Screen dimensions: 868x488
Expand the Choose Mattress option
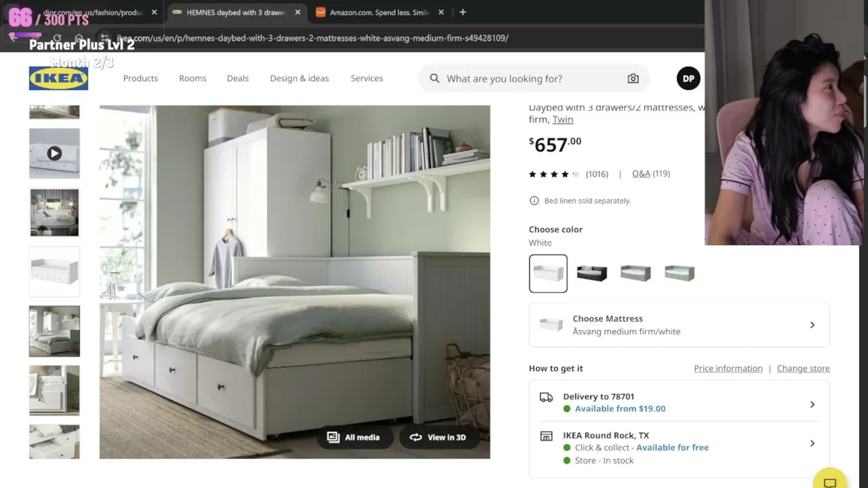(x=679, y=325)
